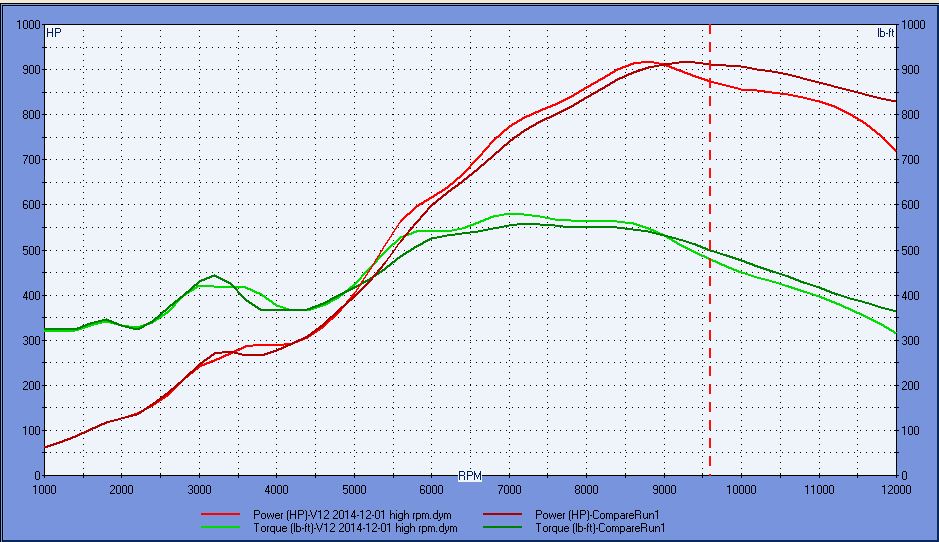Screen dimensions: 939x542
Task: Click the RPM label on the horizontal axis
Action: (x=469, y=476)
